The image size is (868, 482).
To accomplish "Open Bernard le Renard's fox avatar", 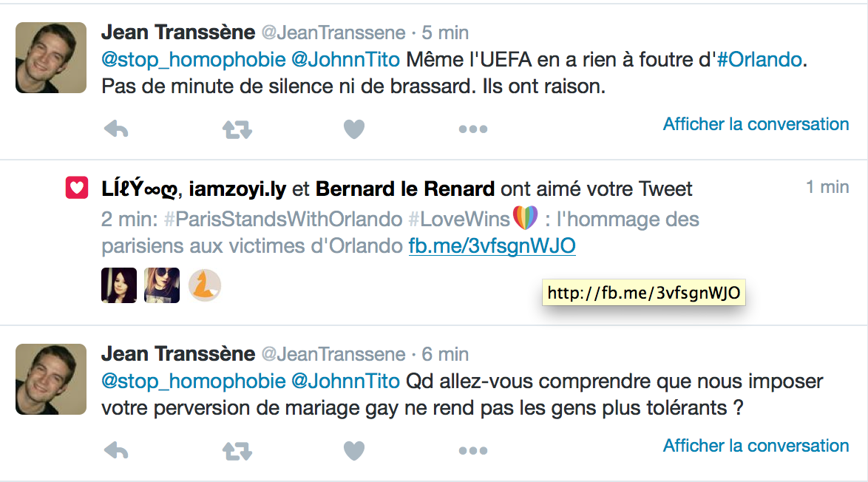I will (205, 285).
